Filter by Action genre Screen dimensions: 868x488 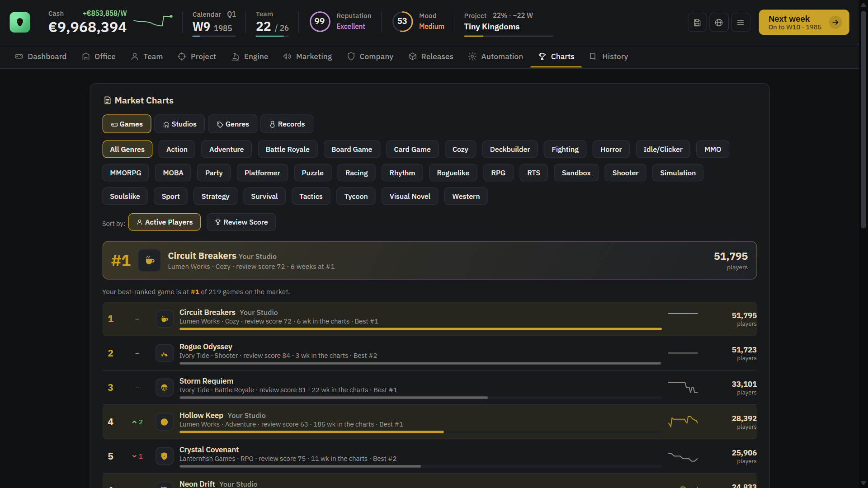click(x=177, y=149)
